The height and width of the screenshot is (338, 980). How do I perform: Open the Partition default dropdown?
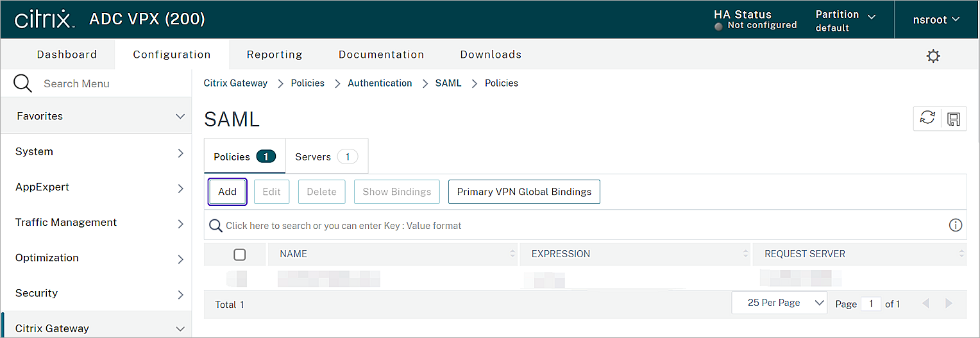(x=845, y=21)
